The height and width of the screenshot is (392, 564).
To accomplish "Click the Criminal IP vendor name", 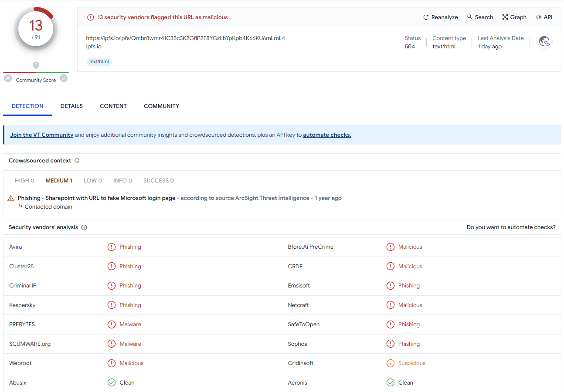I will (x=23, y=286).
